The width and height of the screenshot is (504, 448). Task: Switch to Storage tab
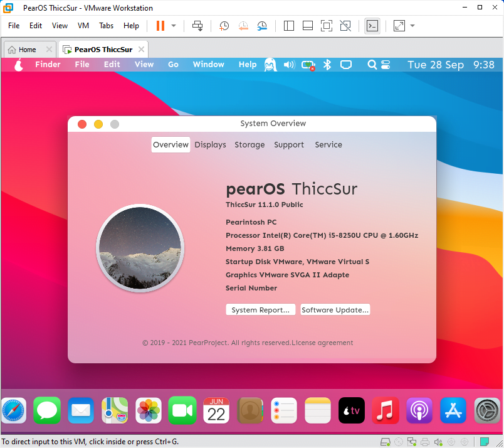tap(249, 144)
